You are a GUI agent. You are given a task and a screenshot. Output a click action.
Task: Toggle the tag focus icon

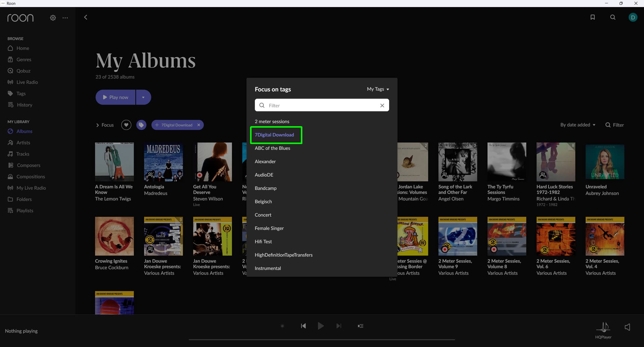click(141, 125)
